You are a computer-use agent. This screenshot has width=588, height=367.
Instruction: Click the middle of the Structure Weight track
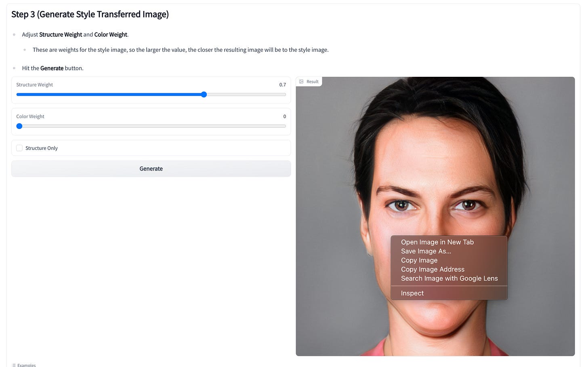click(151, 94)
